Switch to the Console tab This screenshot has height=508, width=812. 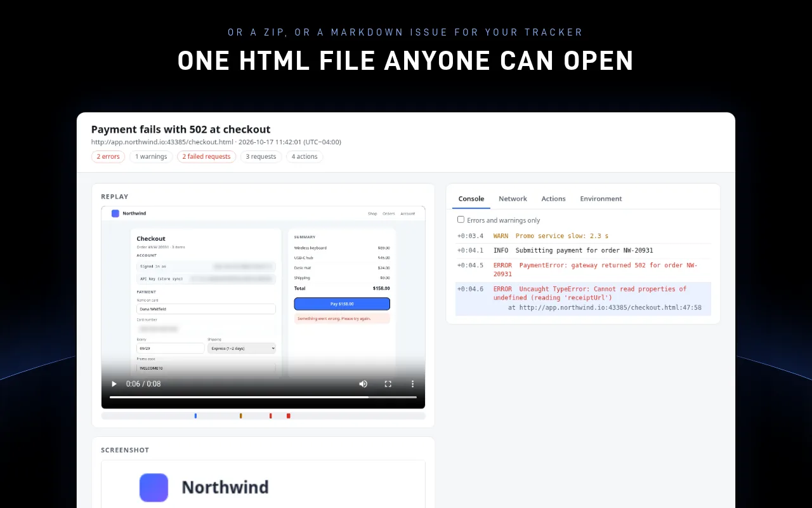pos(471,199)
